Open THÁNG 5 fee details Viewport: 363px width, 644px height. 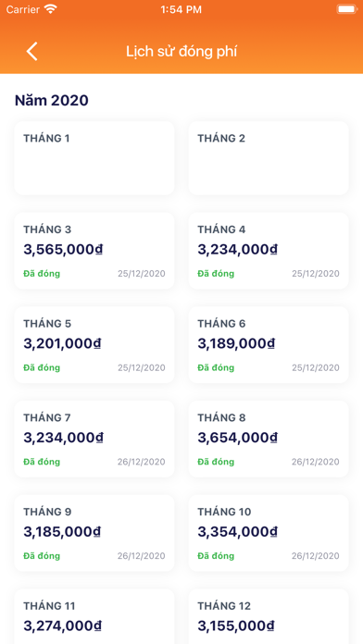[x=94, y=344]
